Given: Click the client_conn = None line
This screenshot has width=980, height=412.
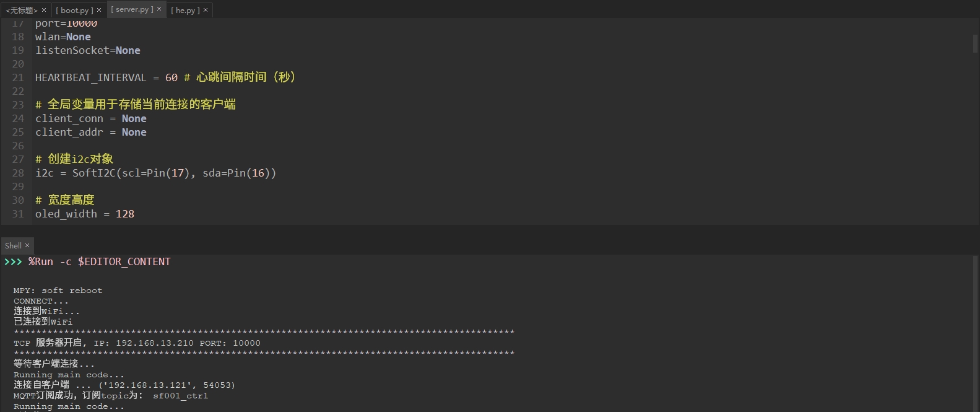Looking at the screenshot, I should [x=91, y=118].
